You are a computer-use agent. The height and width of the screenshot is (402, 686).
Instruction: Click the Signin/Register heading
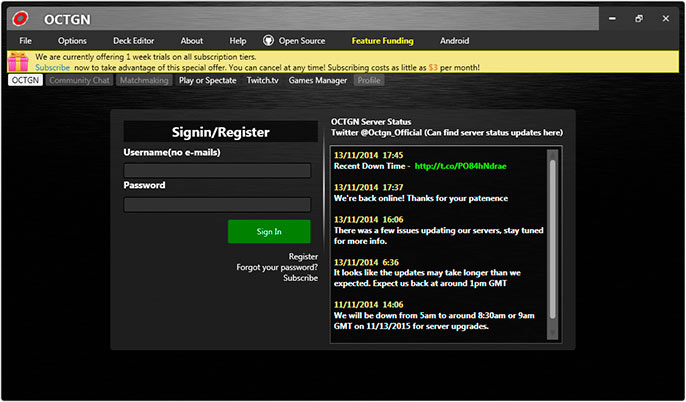pyautogui.click(x=220, y=132)
